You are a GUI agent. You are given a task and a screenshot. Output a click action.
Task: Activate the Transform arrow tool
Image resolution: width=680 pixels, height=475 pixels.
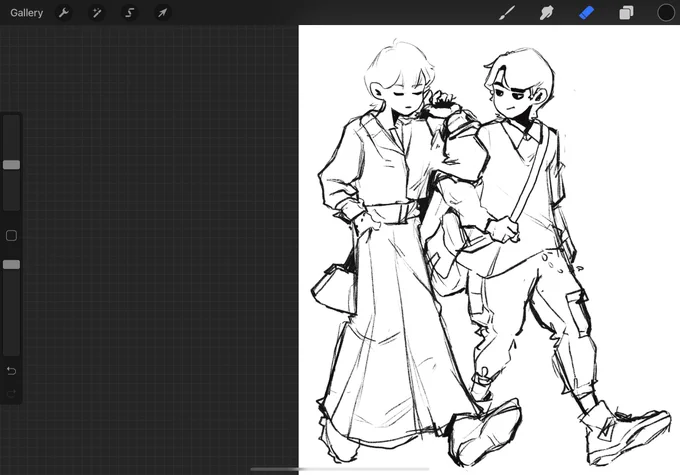[x=163, y=13]
